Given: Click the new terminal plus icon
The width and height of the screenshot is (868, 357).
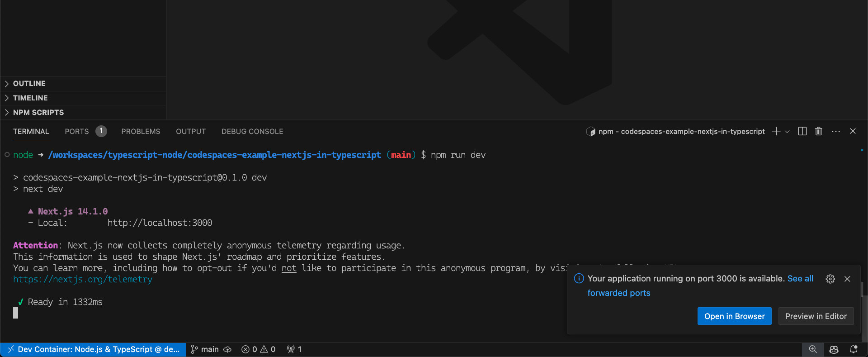Looking at the screenshot, I should [776, 131].
